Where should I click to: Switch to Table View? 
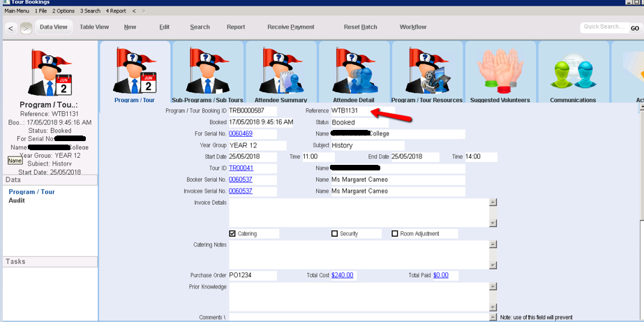94,27
